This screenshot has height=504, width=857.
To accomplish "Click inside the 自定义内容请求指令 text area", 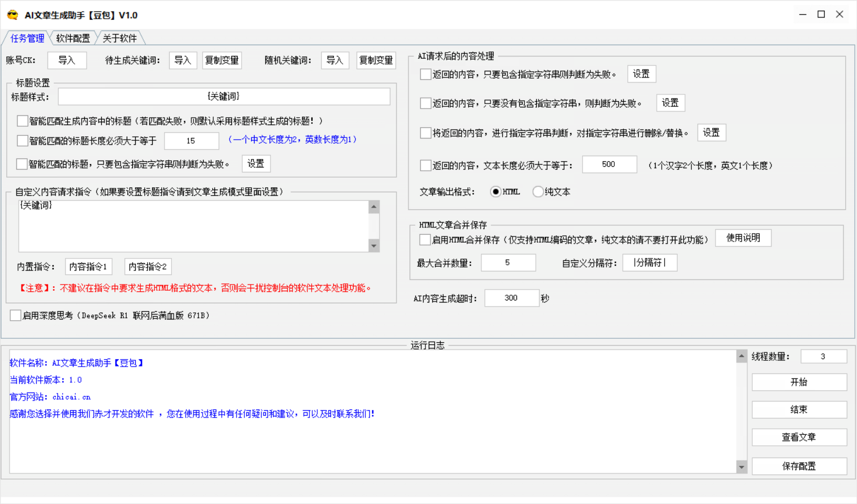I will click(193, 226).
